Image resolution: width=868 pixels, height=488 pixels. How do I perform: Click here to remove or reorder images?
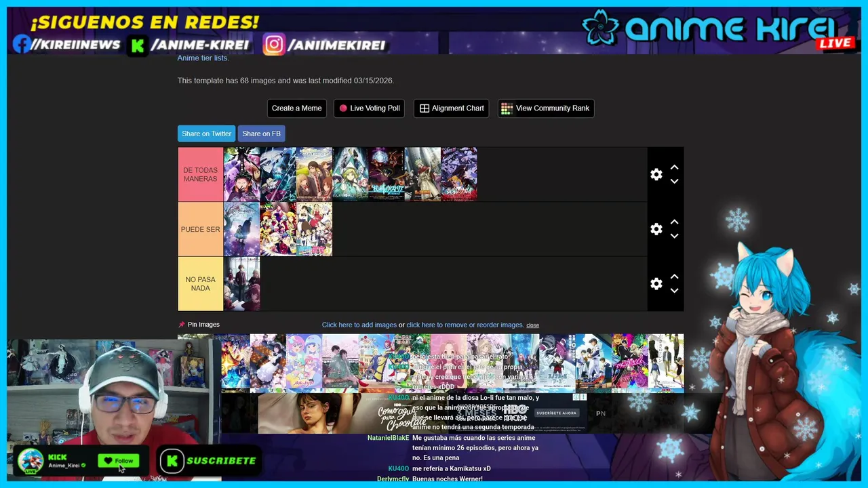tap(465, 325)
